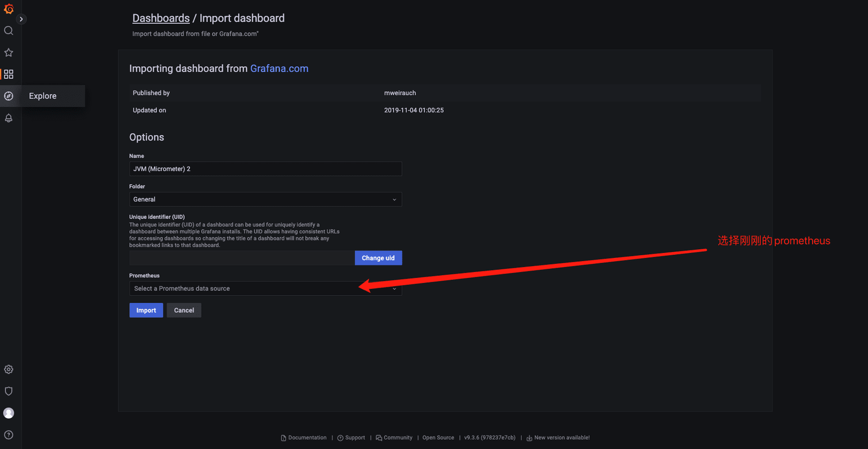
Task: Go to Dashboards breadcrumb link
Action: [161, 18]
